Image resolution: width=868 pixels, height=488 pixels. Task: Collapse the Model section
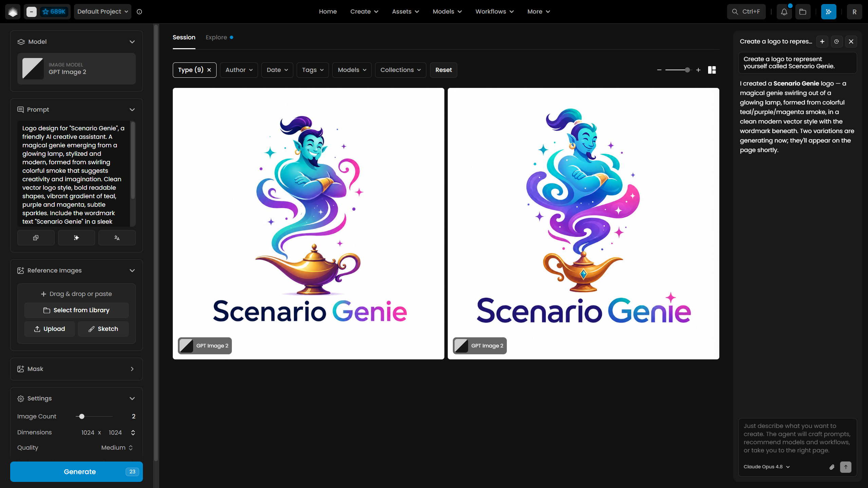coord(132,42)
